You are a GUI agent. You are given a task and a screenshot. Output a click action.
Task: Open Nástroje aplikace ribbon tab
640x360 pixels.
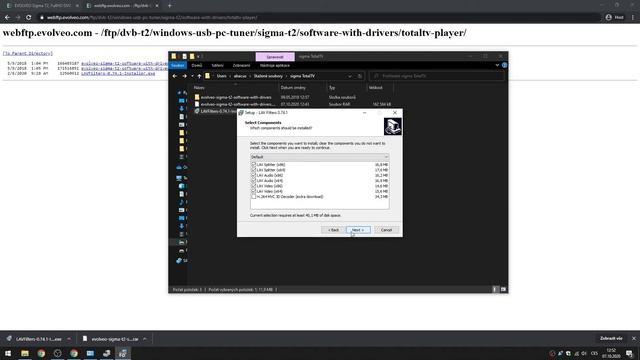pyautogui.click(x=275, y=65)
